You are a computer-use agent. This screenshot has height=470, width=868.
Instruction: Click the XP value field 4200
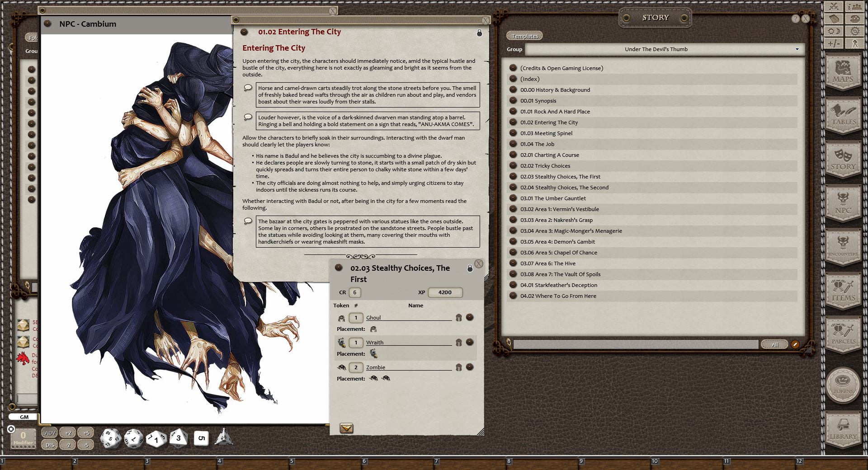pos(445,292)
